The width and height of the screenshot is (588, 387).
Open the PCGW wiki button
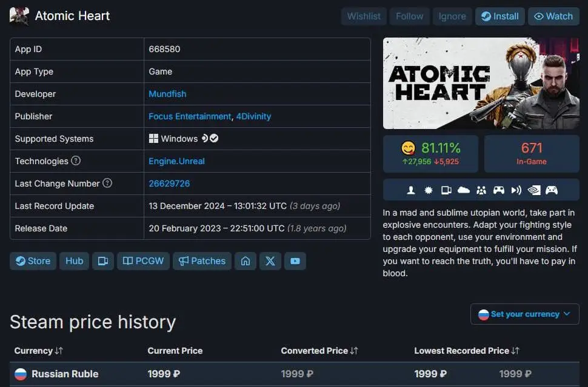[143, 261]
